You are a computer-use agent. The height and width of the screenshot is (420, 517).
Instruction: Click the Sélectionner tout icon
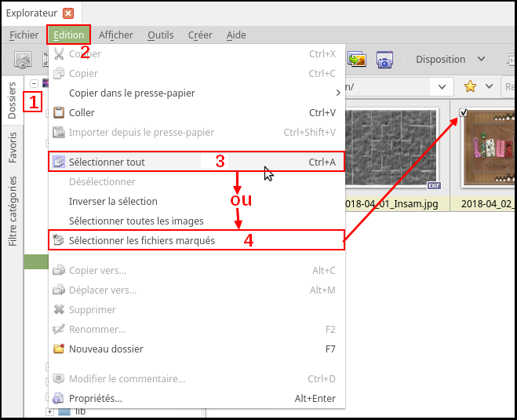(59, 162)
